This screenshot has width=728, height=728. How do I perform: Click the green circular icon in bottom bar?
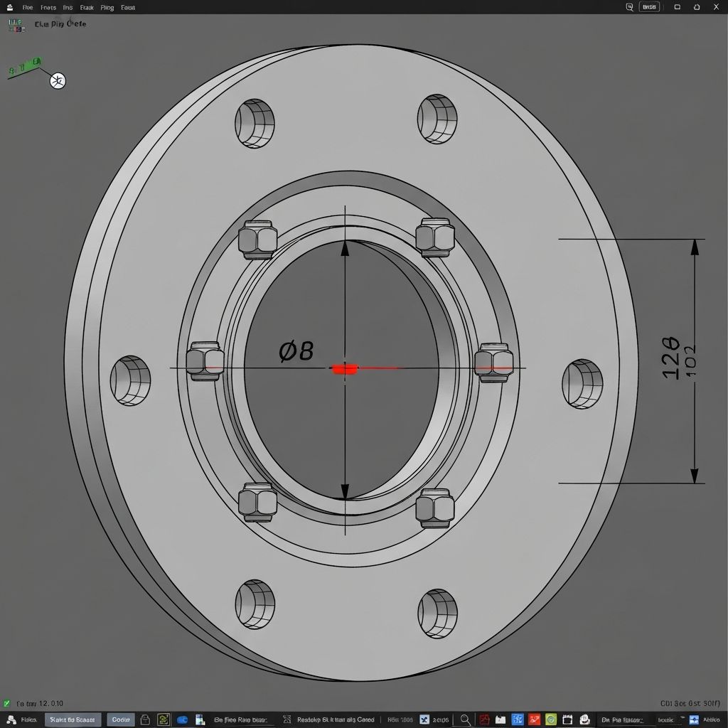point(550,719)
